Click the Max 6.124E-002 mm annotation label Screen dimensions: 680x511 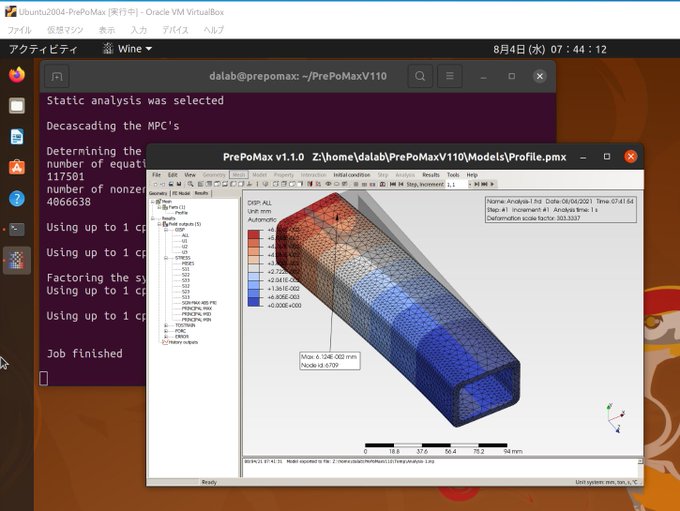(330, 360)
